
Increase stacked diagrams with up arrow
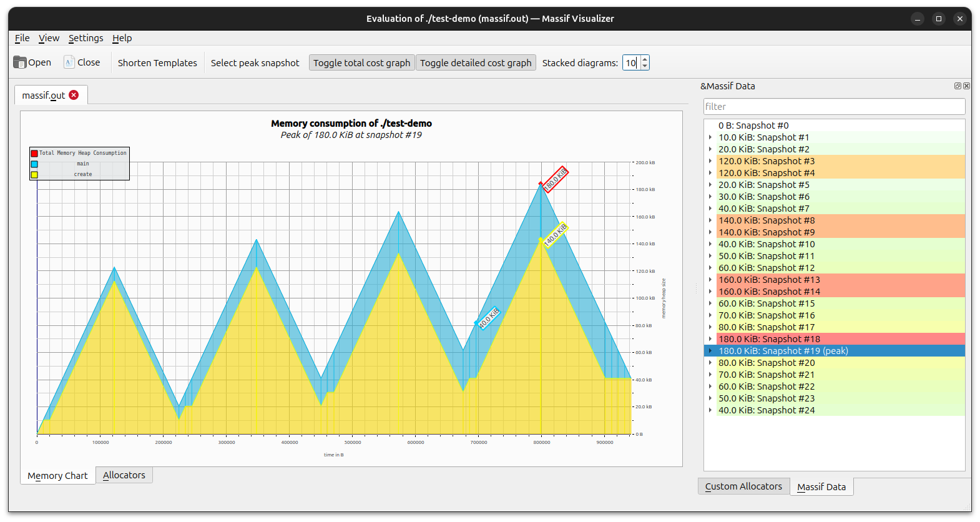pos(645,59)
